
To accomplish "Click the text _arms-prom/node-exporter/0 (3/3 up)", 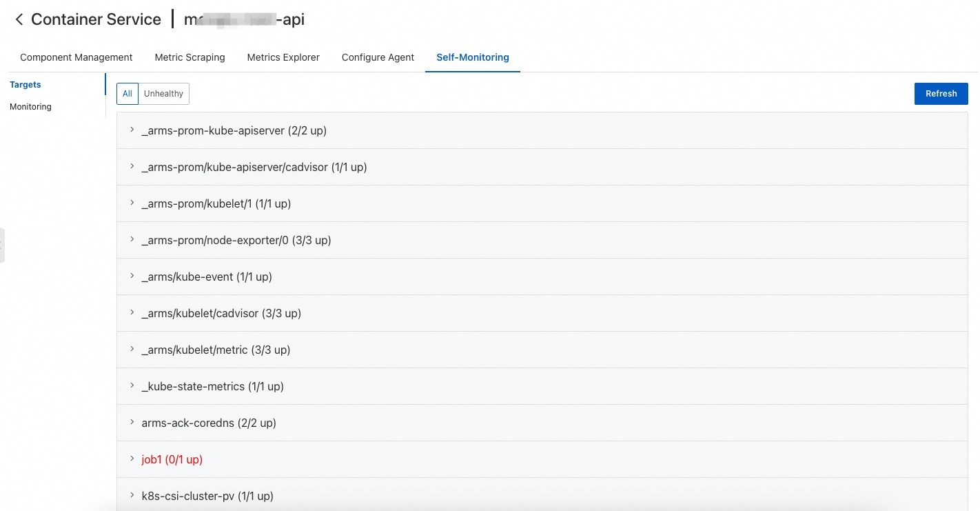I will coord(236,240).
